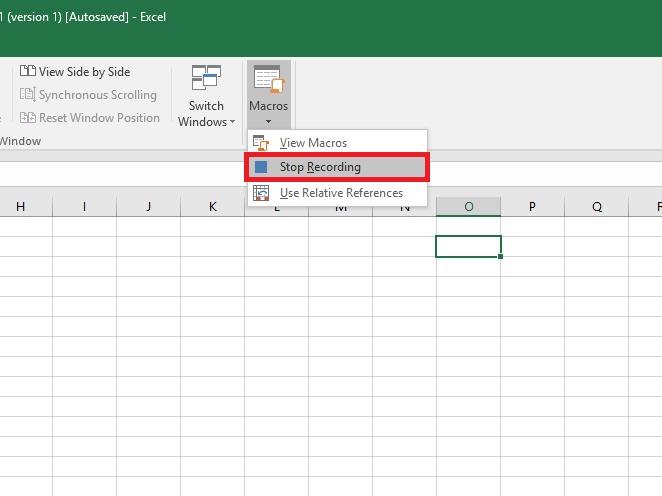Toggle Use Relative References option

click(337, 193)
